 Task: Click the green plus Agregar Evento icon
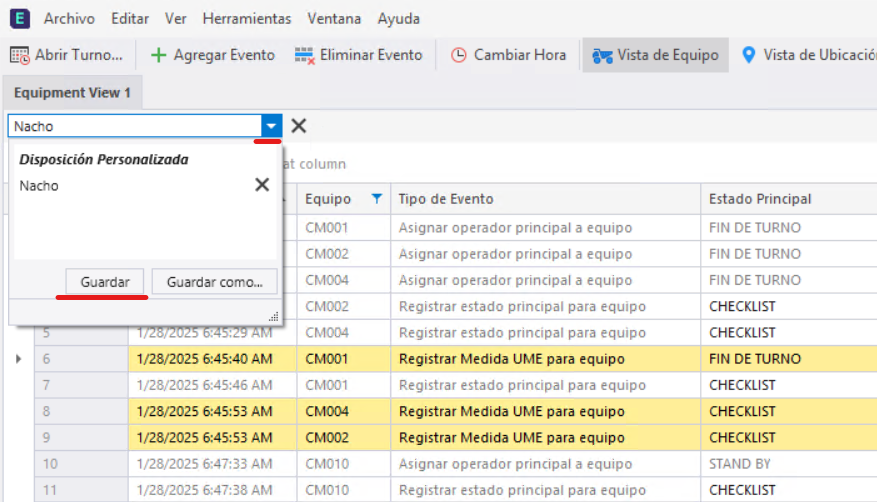[x=158, y=55]
